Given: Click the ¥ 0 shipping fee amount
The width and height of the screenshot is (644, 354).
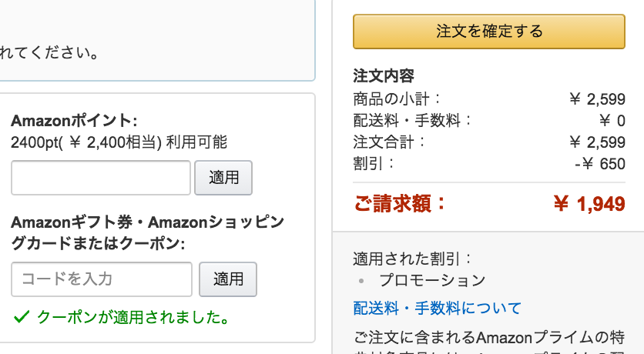Looking at the screenshot, I should tap(612, 120).
